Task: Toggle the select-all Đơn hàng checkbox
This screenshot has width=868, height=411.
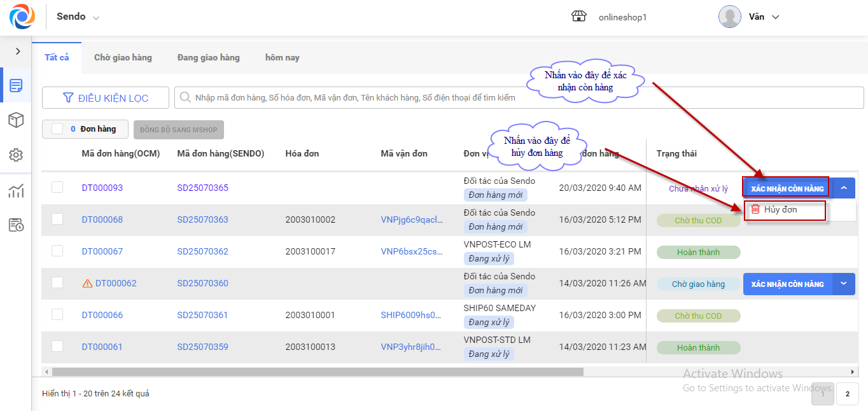Action: tap(57, 129)
